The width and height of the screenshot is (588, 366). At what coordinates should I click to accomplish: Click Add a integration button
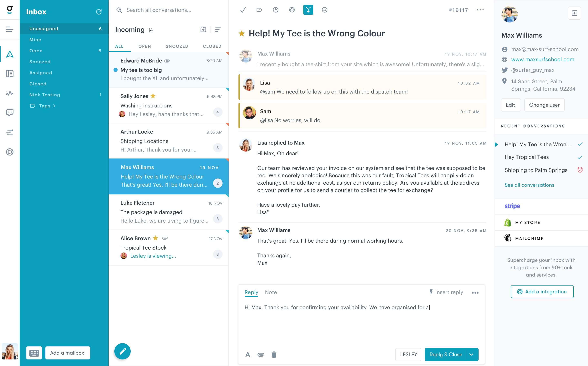pyautogui.click(x=542, y=292)
